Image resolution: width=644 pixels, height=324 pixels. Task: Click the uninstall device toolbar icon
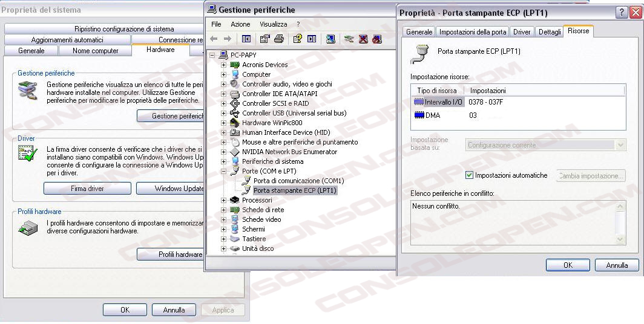pos(363,39)
